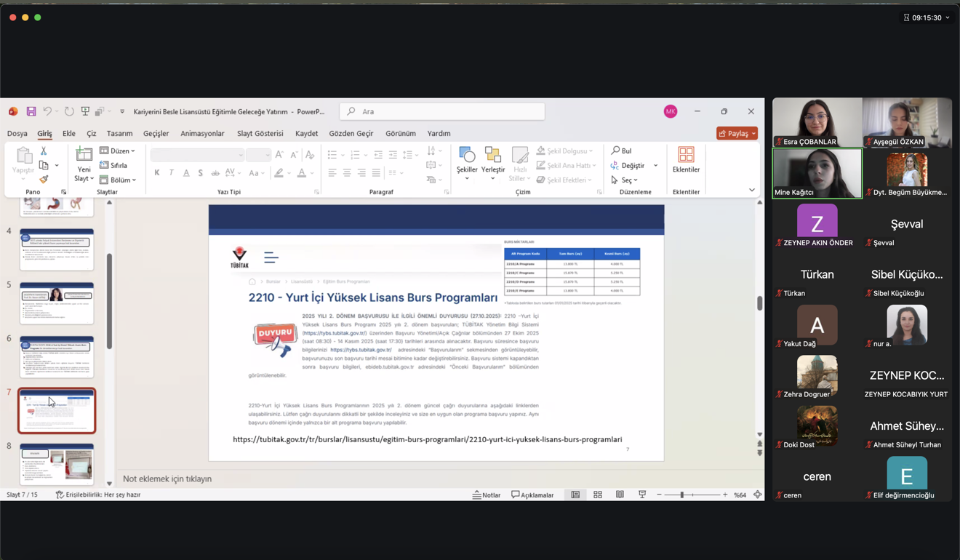Open Reading view from status bar
Screen dimensions: 960x560
click(x=620, y=495)
